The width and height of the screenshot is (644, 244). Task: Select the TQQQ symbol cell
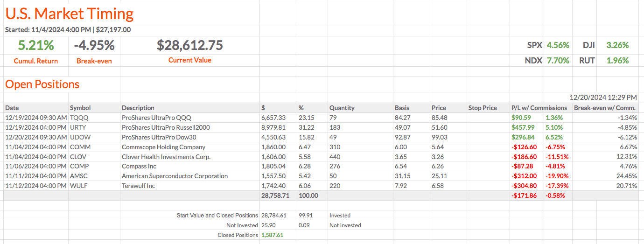pos(79,118)
